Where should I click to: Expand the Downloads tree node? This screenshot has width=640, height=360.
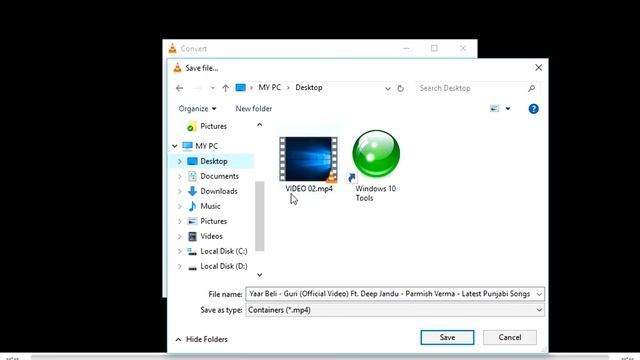[x=180, y=191]
